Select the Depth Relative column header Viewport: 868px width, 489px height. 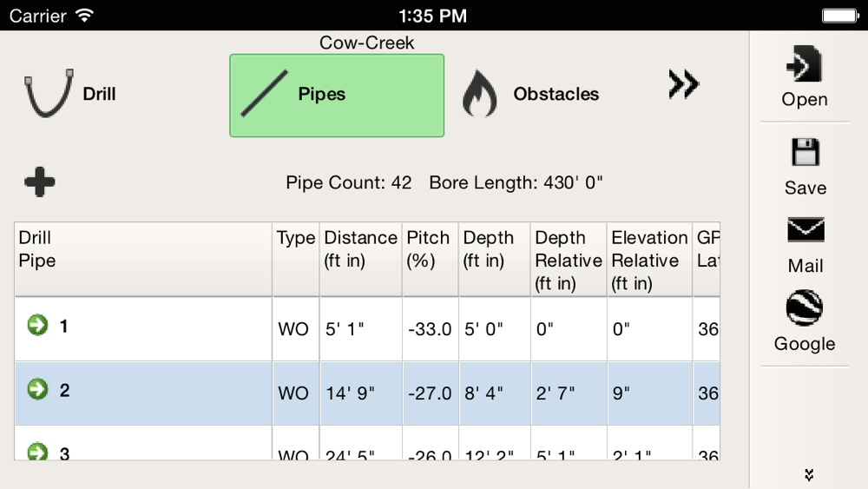[x=569, y=259]
